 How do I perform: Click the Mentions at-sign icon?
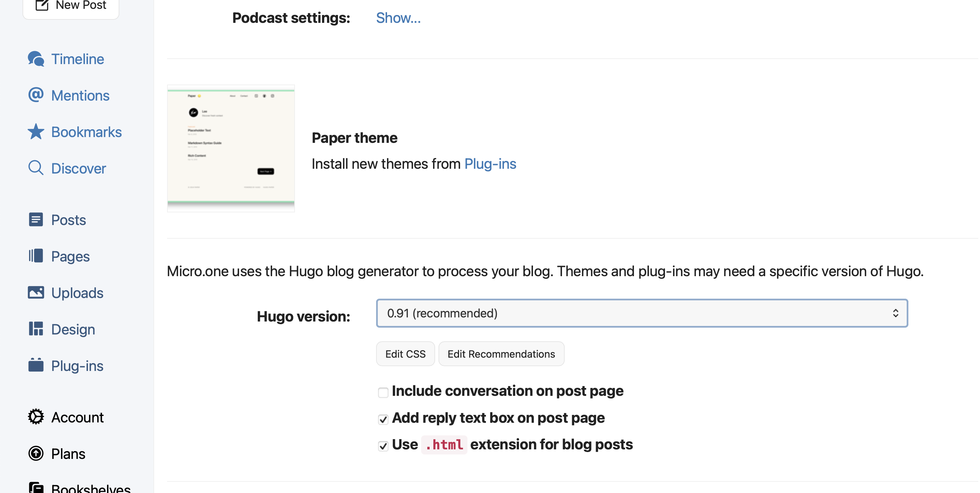(x=36, y=95)
